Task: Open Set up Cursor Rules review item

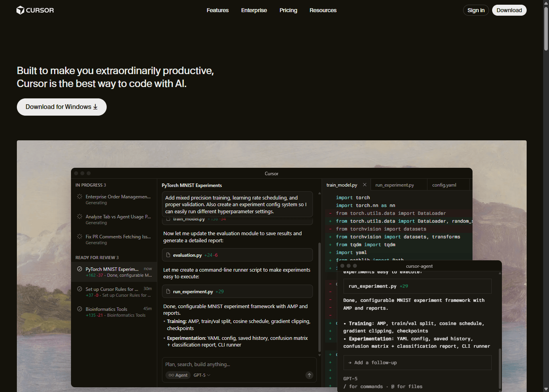Action: (114, 292)
